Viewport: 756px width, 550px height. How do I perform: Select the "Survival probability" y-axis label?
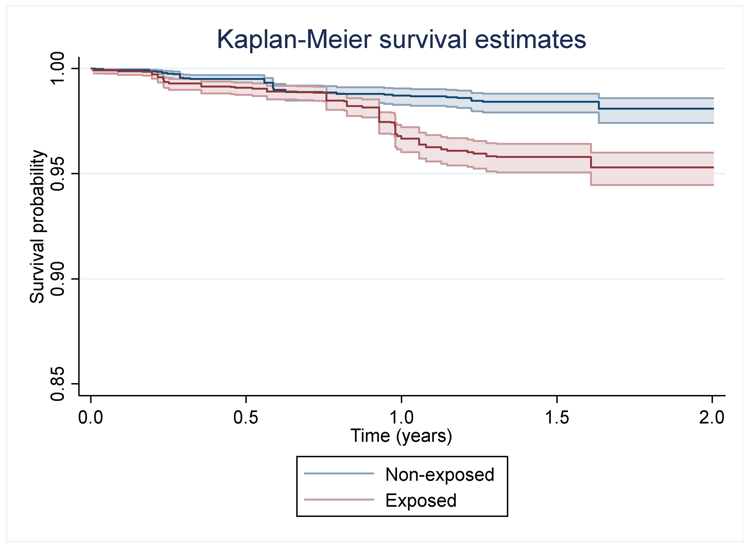(37, 227)
